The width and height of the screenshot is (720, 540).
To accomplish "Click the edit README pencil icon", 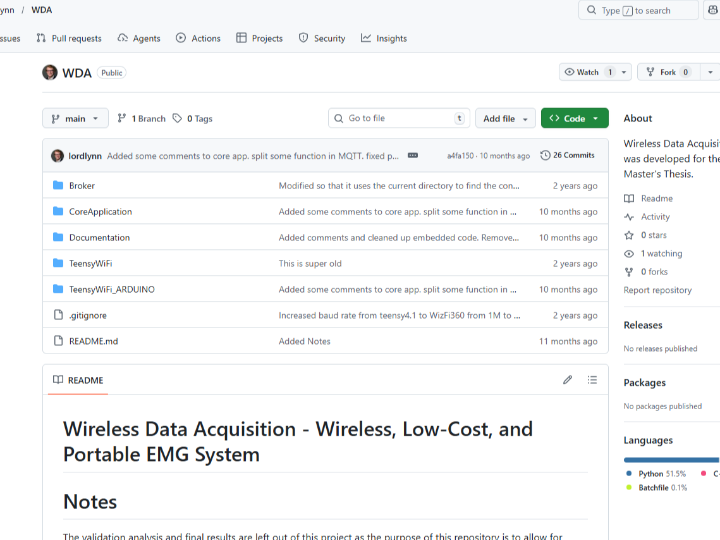I will point(567,380).
